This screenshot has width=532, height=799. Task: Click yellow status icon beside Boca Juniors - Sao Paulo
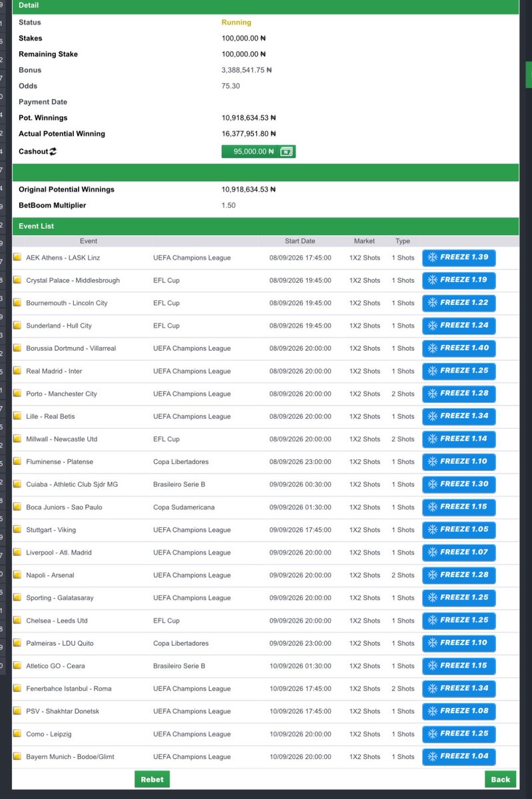click(x=17, y=507)
